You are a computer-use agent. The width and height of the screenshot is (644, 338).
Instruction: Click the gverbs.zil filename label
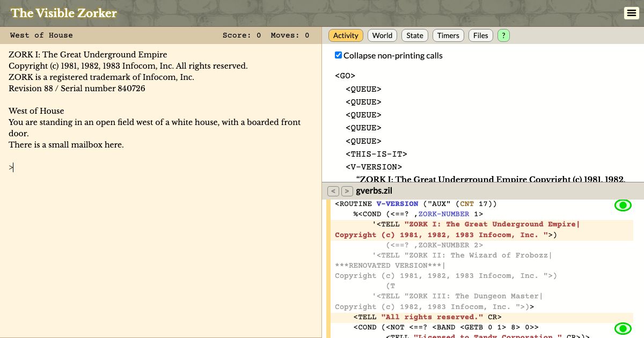pos(374,190)
